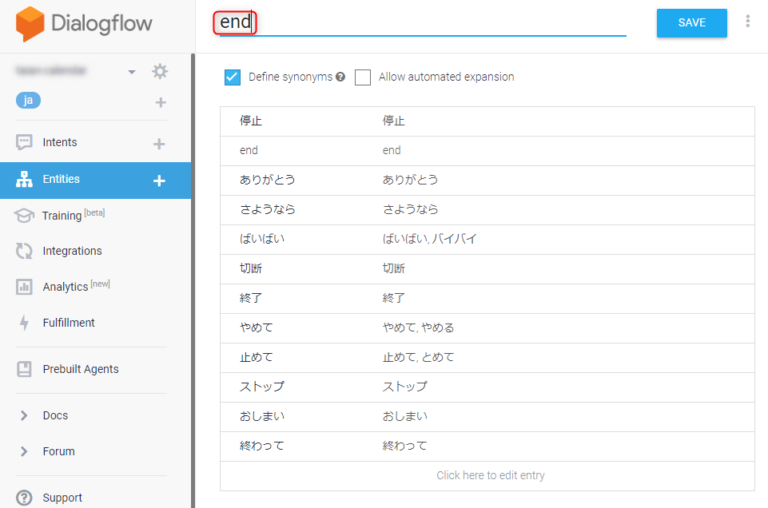Expand the Docs section chevron
This screenshot has height=508, width=768.
pos(24,415)
